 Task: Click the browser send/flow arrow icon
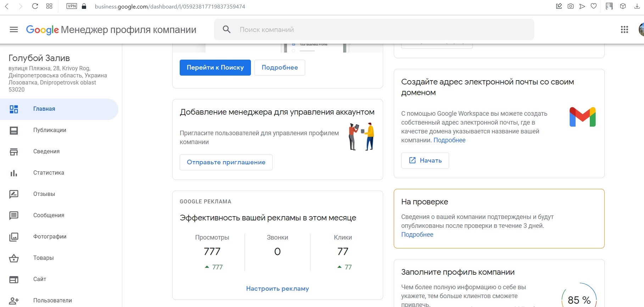[x=582, y=6]
